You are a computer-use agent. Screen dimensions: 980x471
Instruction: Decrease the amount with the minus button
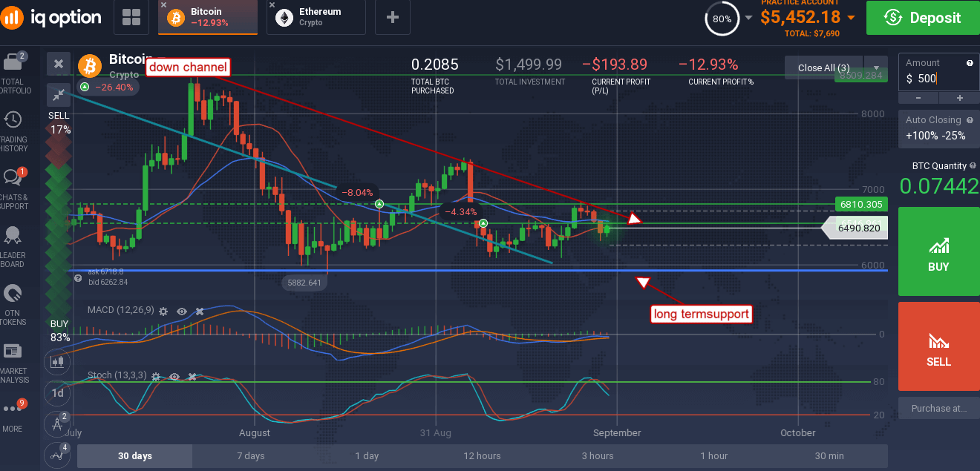pos(918,98)
